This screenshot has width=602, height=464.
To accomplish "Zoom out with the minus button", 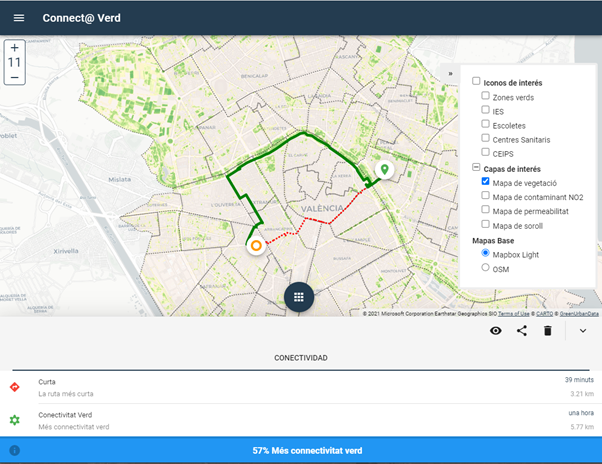I will (x=14, y=76).
